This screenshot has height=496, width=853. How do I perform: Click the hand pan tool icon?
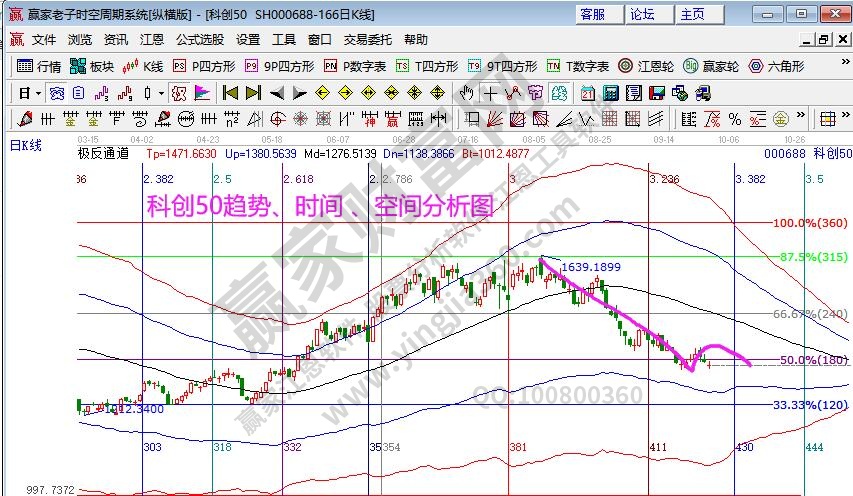[467, 93]
